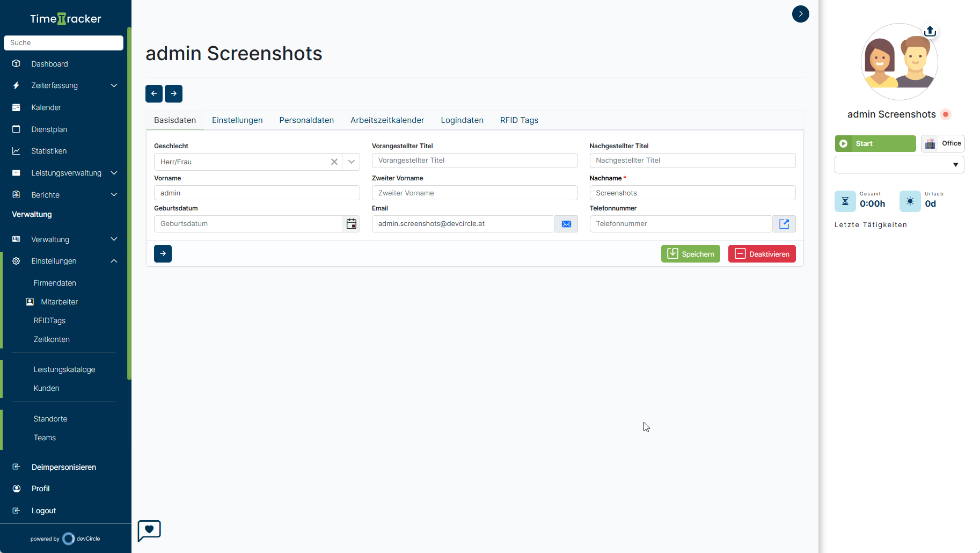
Task: Click the Profil user icon
Action: coord(16,489)
